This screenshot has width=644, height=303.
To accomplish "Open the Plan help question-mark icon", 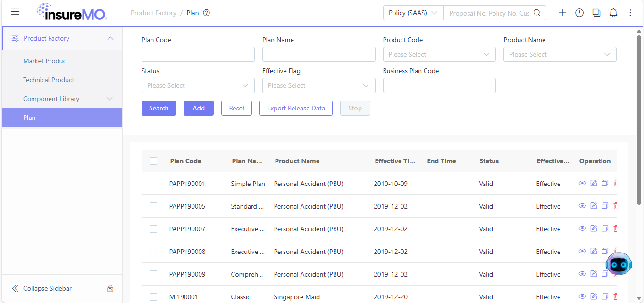I will [x=206, y=13].
